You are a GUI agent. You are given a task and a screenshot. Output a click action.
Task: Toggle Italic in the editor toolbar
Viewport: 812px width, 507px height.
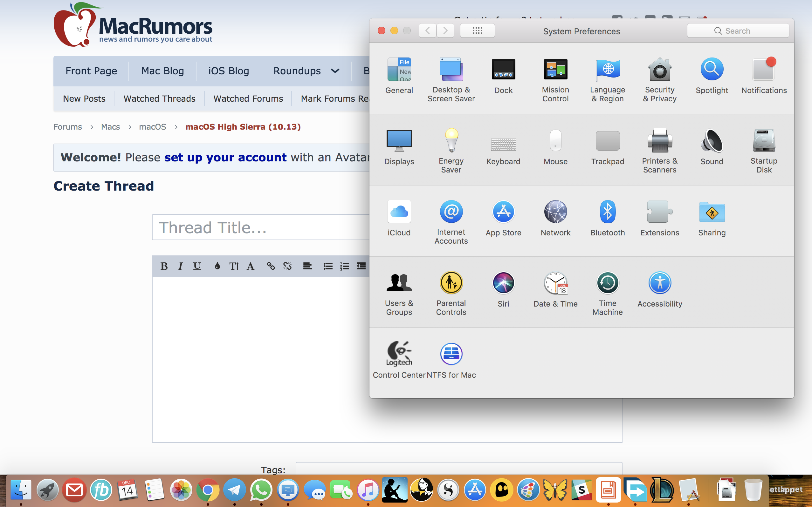[x=181, y=266]
